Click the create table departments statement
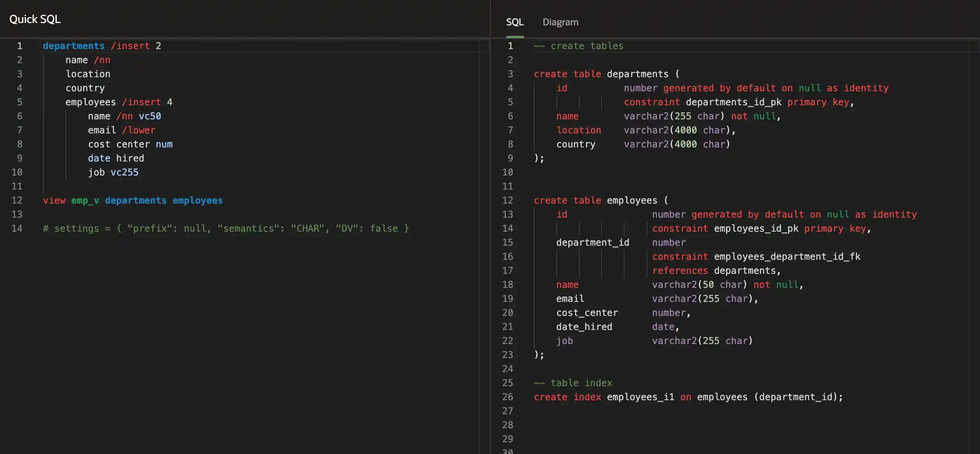 606,74
